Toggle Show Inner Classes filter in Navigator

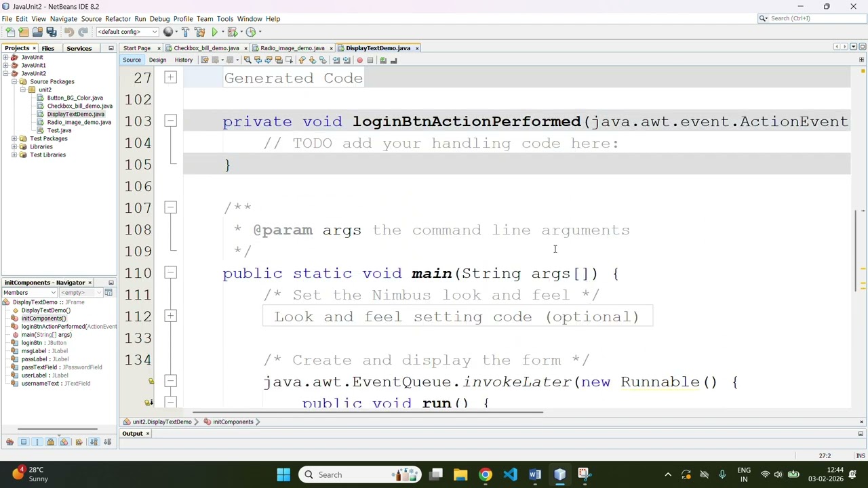tap(64, 442)
